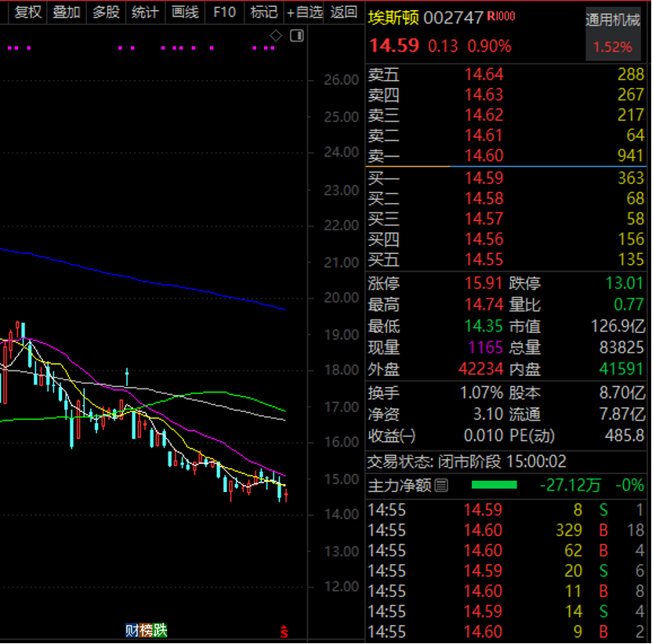The image size is (652, 644).
Task: Select 卖五 price 14.64
Action: tap(484, 74)
